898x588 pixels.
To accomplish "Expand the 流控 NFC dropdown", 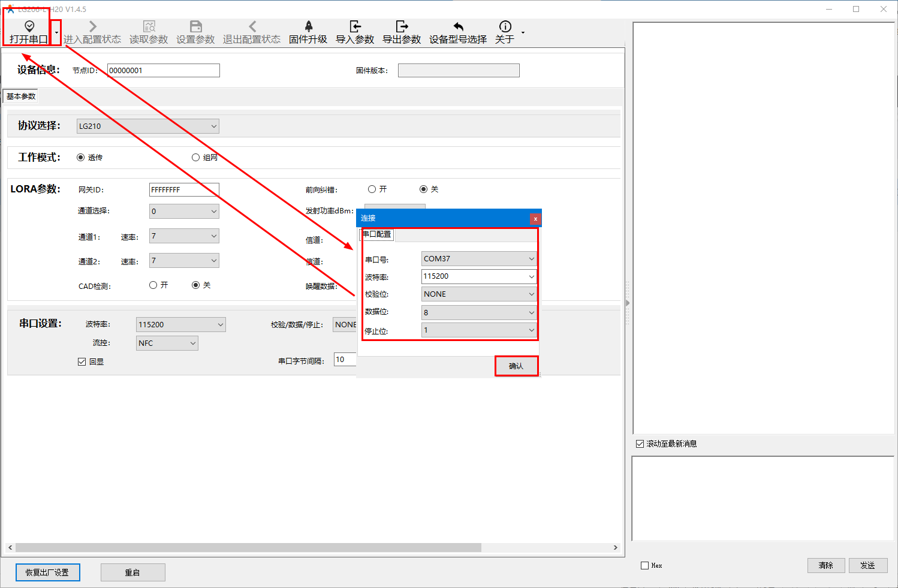I will [x=167, y=343].
